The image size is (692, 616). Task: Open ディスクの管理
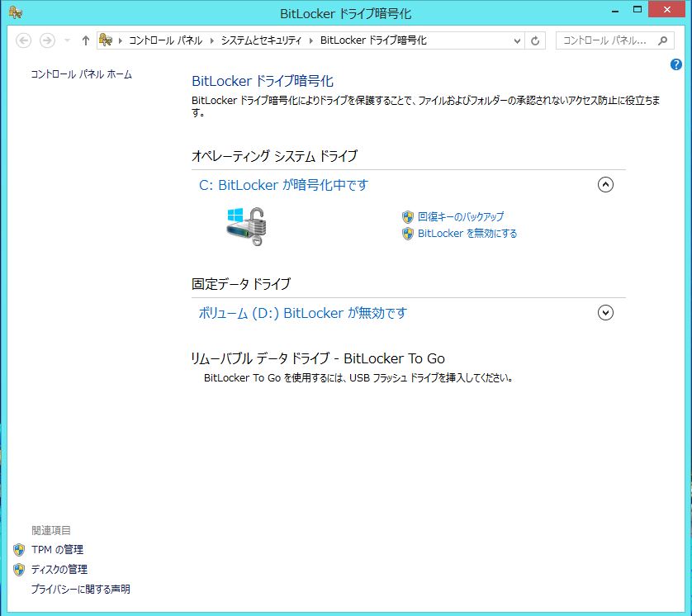(x=59, y=570)
